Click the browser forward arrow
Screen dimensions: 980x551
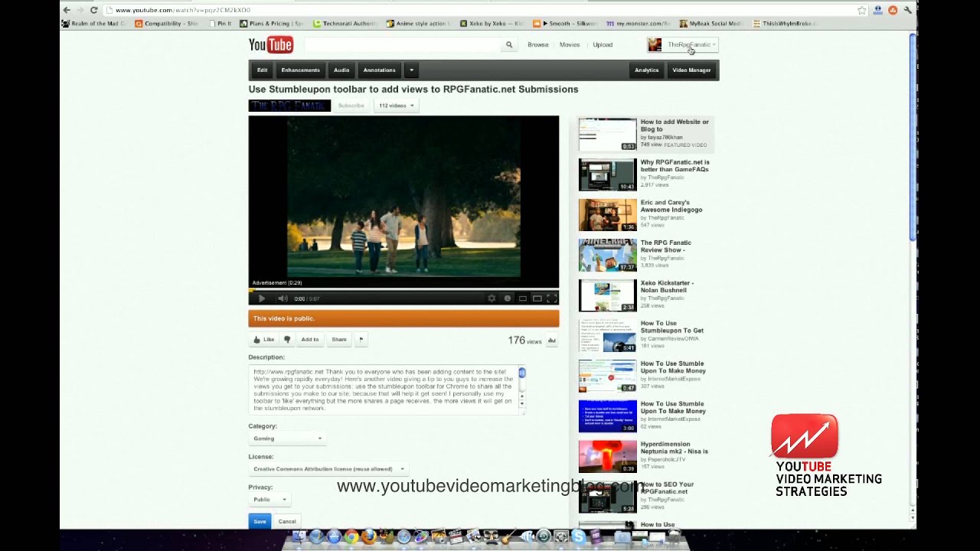80,10
